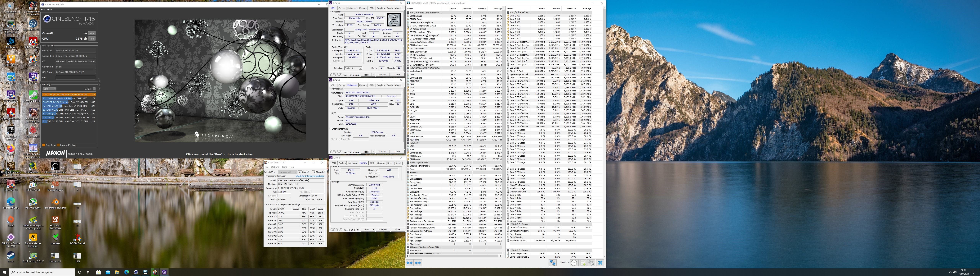Click HWiNFO shrink arrows icon

tap(418, 263)
